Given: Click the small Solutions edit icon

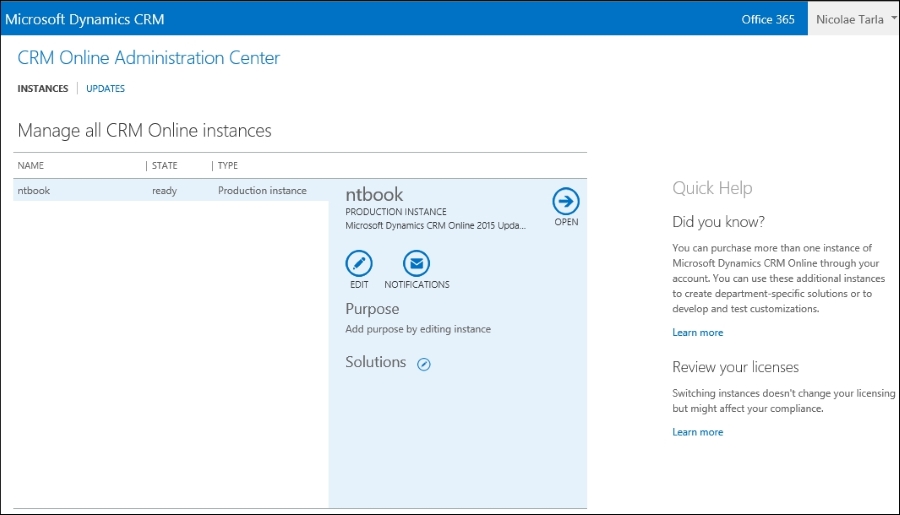Looking at the screenshot, I should (x=424, y=364).
